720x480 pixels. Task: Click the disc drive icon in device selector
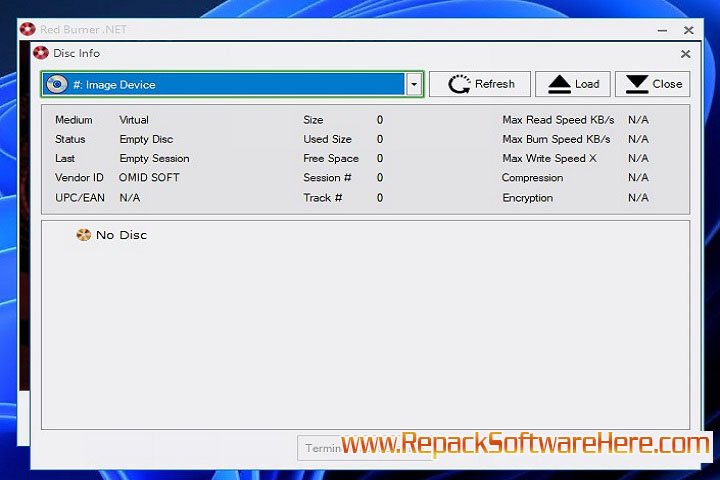57,85
